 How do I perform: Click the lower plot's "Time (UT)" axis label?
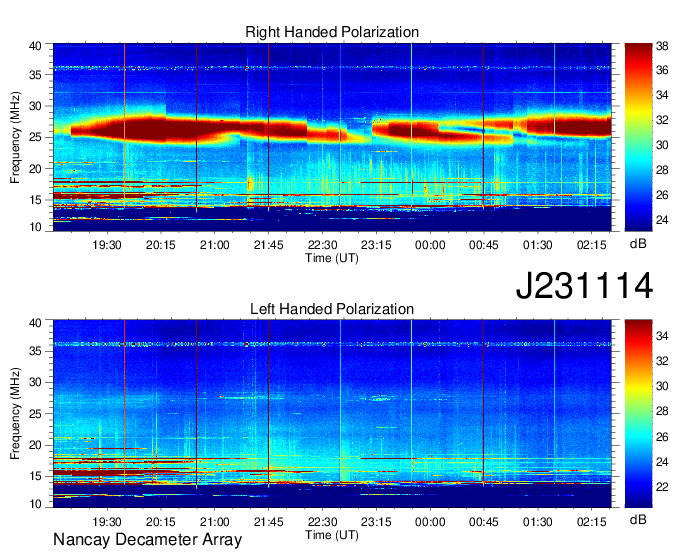point(332,535)
